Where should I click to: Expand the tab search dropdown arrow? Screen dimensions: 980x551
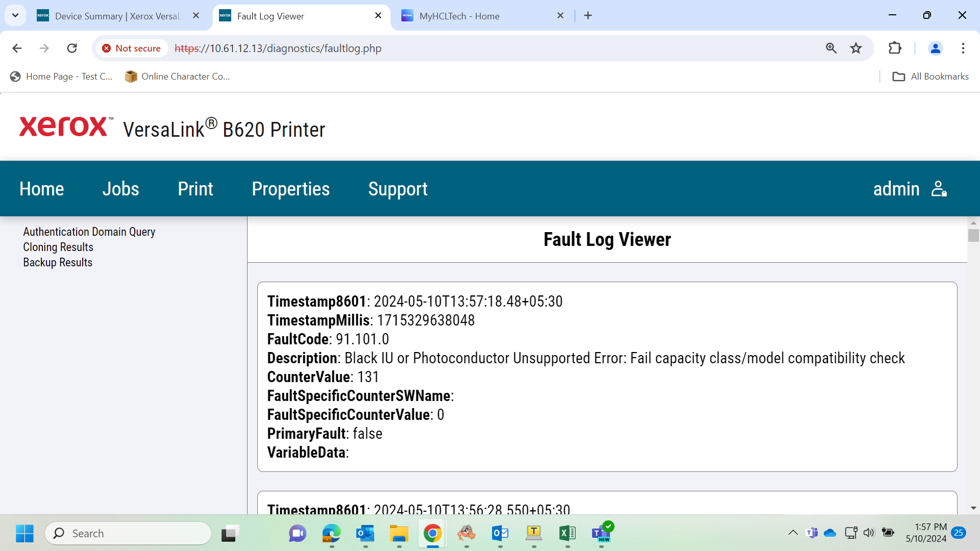pyautogui.click(x=15, y=15)
